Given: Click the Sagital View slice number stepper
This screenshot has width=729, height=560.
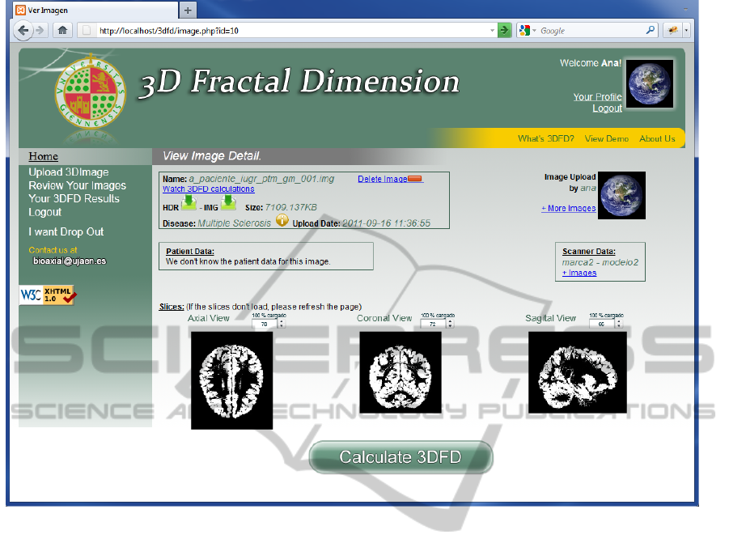Looking at the screenshot, I should 621,324.
